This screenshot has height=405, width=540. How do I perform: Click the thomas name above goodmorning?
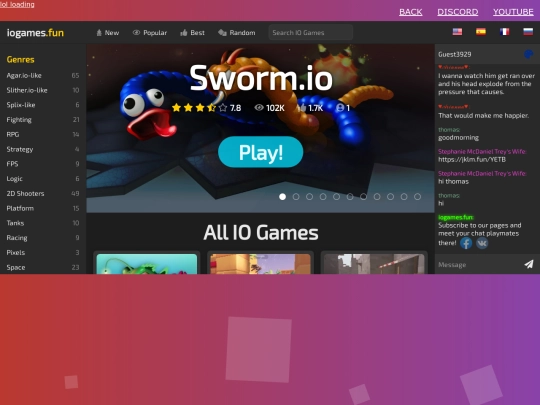449,129
